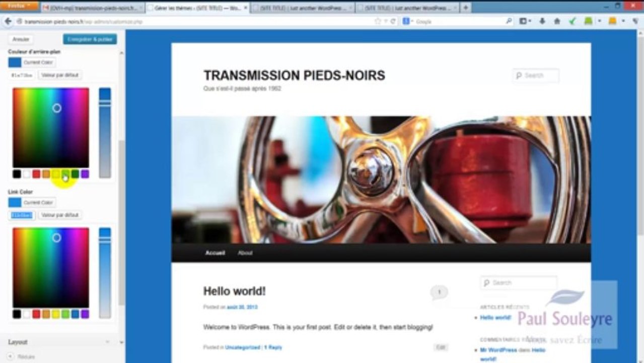Viewport: 644px width, 363px height.
Task: Open a new browser tab with plus button
Action: 466,8
